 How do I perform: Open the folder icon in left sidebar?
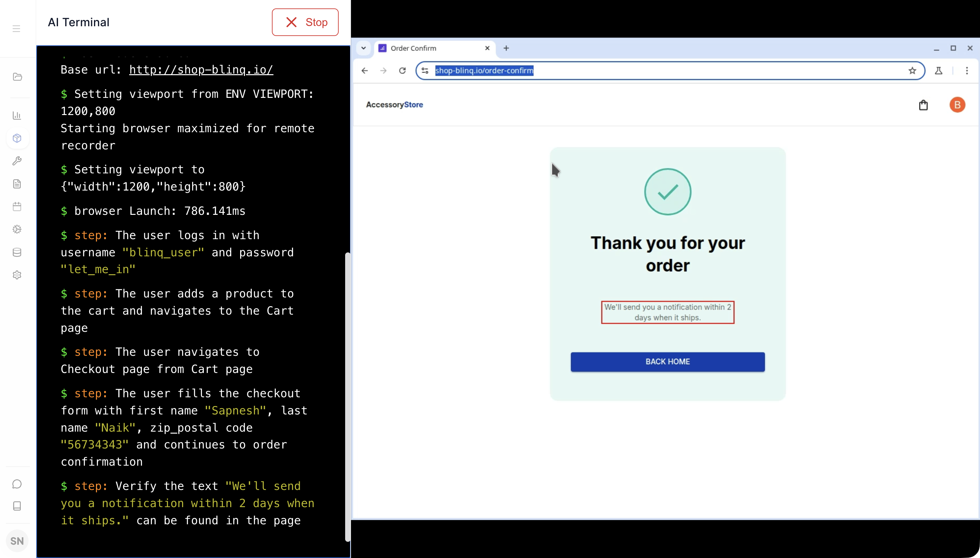point(17,77)
